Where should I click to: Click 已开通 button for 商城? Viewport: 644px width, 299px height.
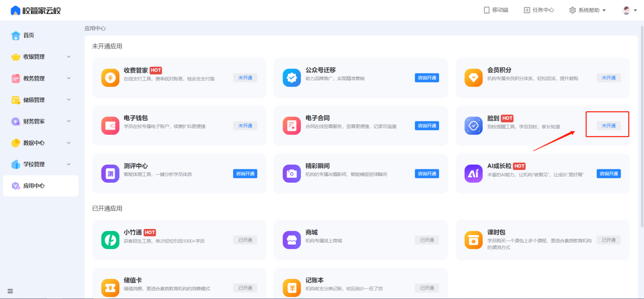(x=427, y=240)
